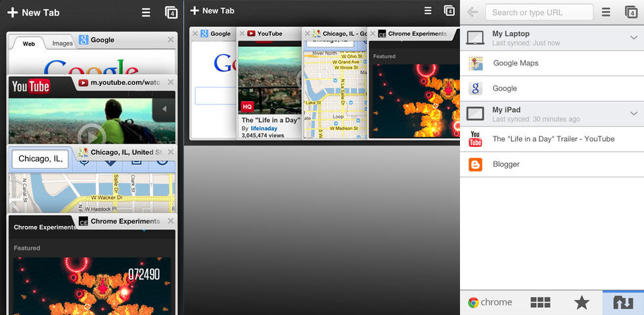The height and width of the screenshot is (315, 644).
Task: Select m.youtube.com tab card in left panel
Action: [x=126, y=83]
